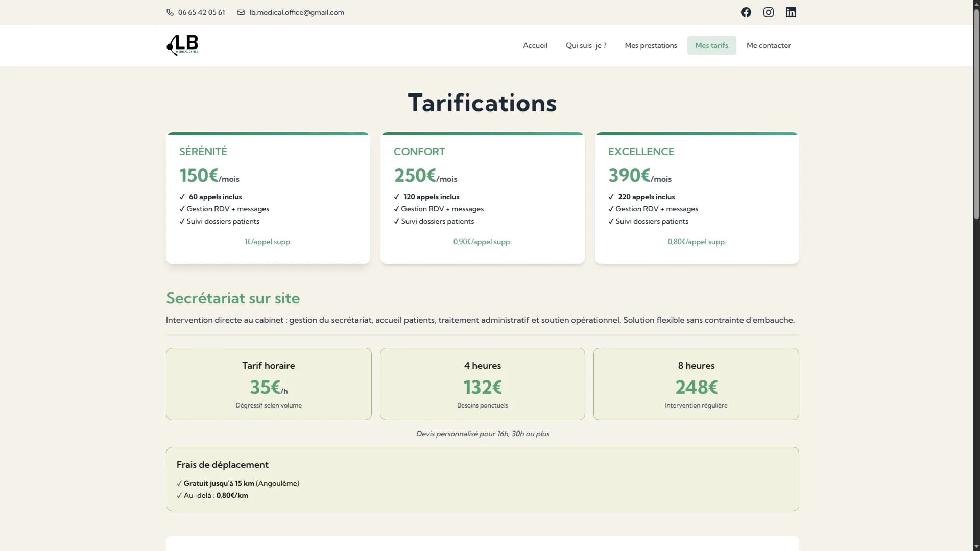Select the CONFORT plan title
Image resolution: width=980 pixels, height=551 pixels.
[x=419, y=152]
